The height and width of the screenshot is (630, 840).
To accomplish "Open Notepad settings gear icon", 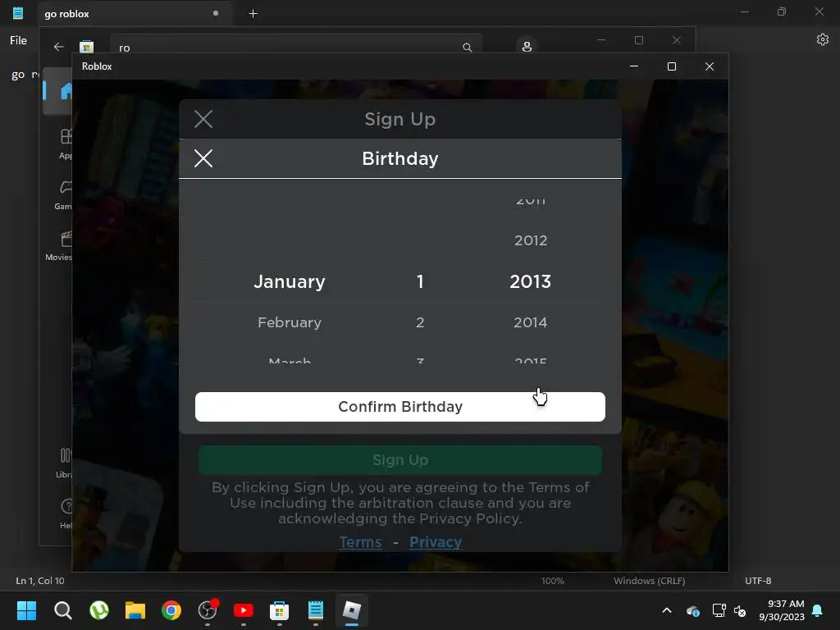I will tap(822, 39).
